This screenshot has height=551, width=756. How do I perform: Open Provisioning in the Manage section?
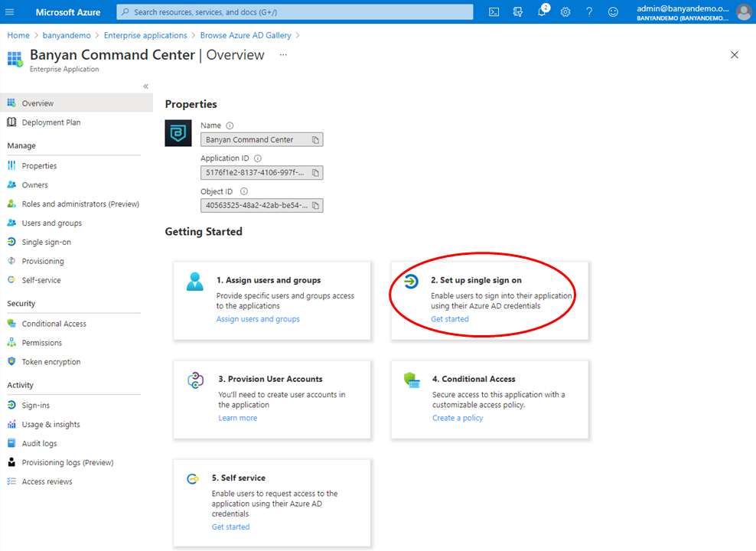pyautogui.click(x=43, y=262)
